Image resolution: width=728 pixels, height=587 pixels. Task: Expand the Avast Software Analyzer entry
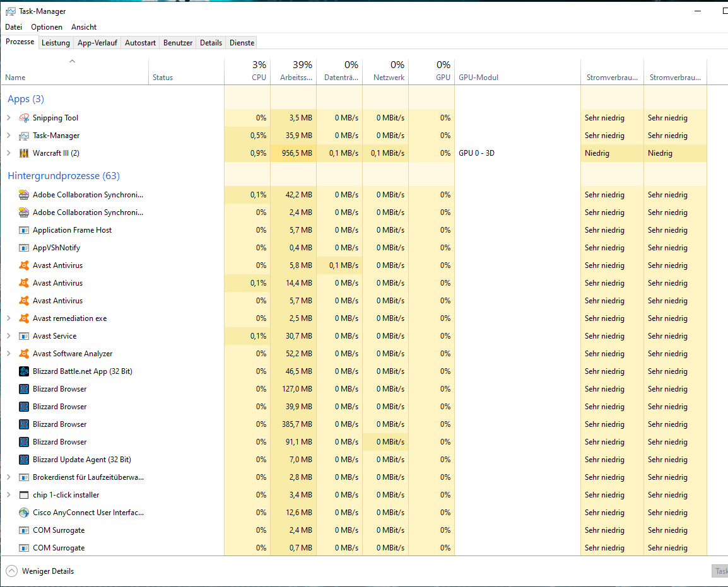(8, 354)
